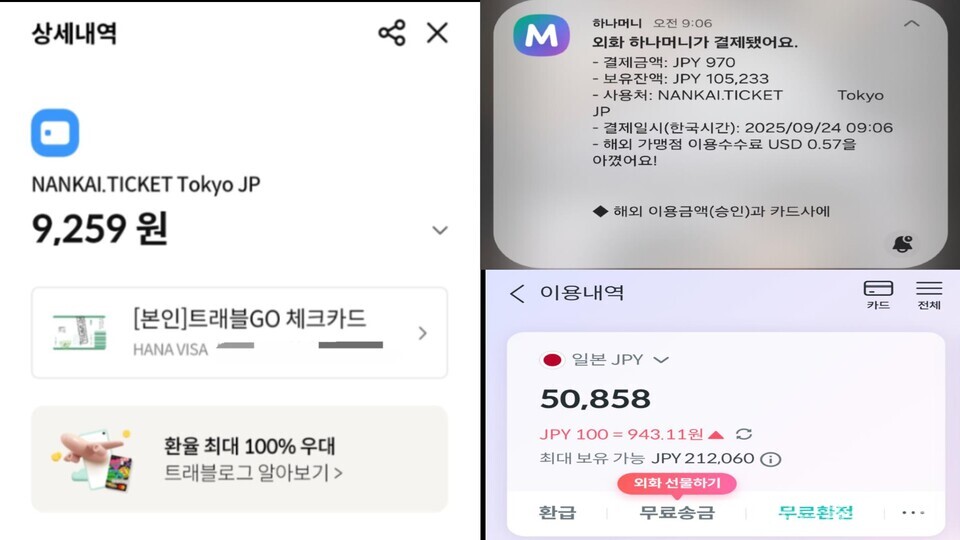
Task: Tap the info icon beside 최대 보유 가능
Action: pos(771,459)
